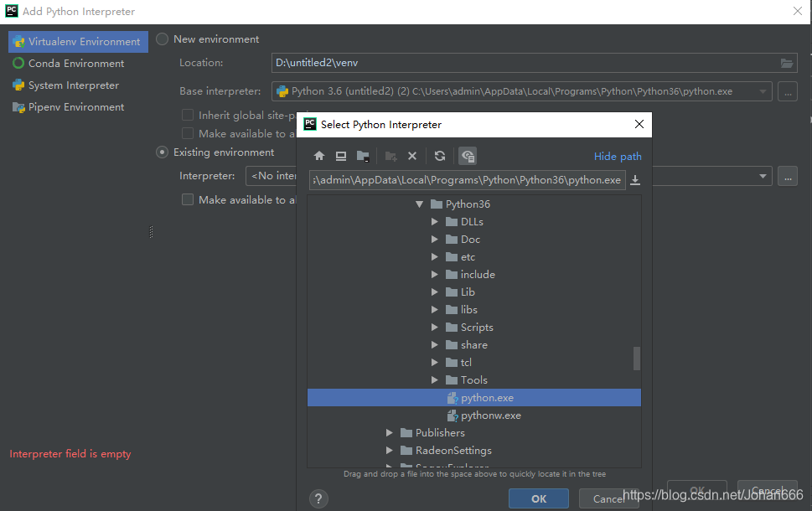
Task: Click the Conda Environment circle icon
Action: (18, 63)
